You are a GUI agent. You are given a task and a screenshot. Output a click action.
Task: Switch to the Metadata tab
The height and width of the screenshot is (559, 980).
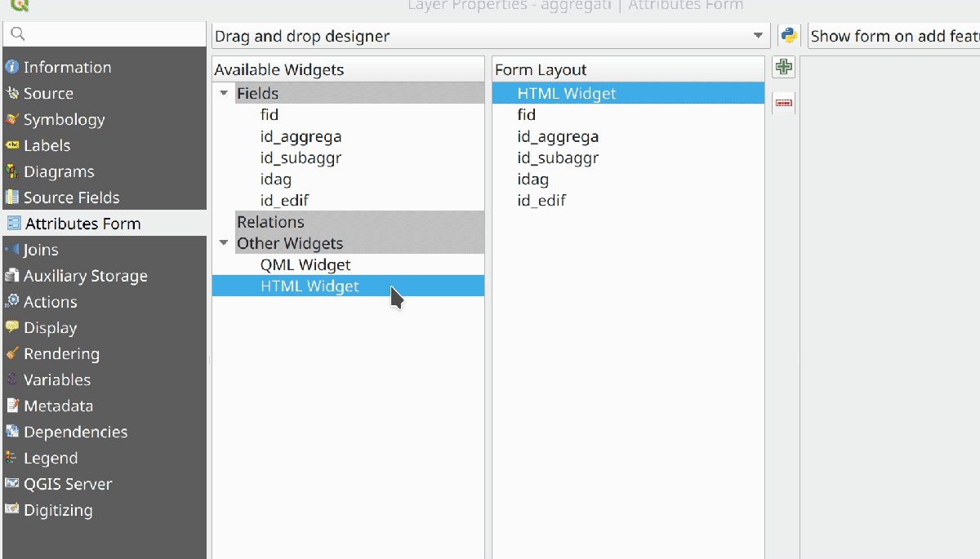[x=58, y=406]
